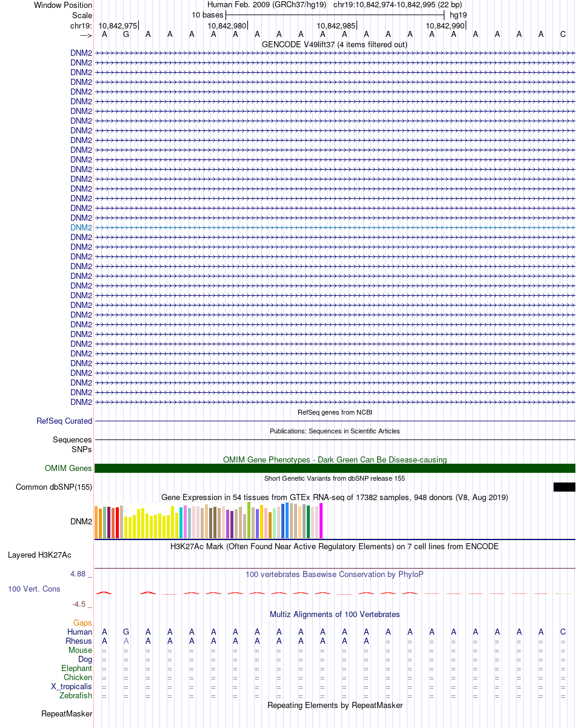Click the Layered H3K27Ac track label
This screenshot has width=576, height=728.
39,555
